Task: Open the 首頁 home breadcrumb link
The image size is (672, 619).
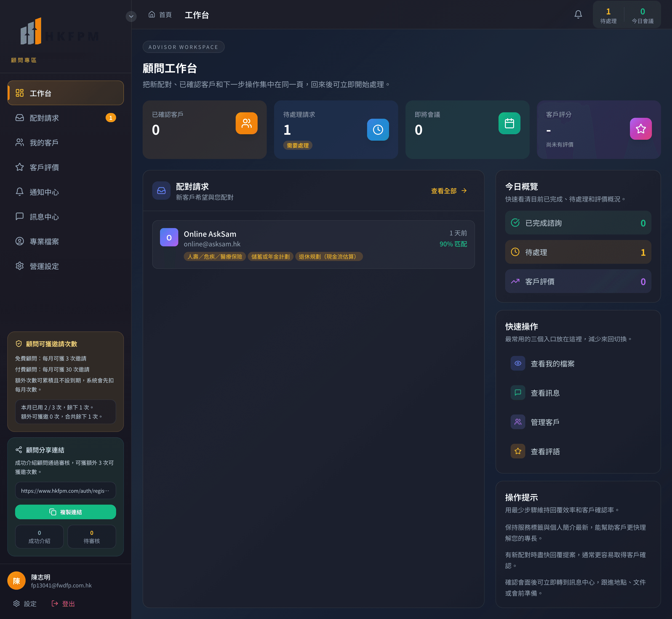Action: 160,15
